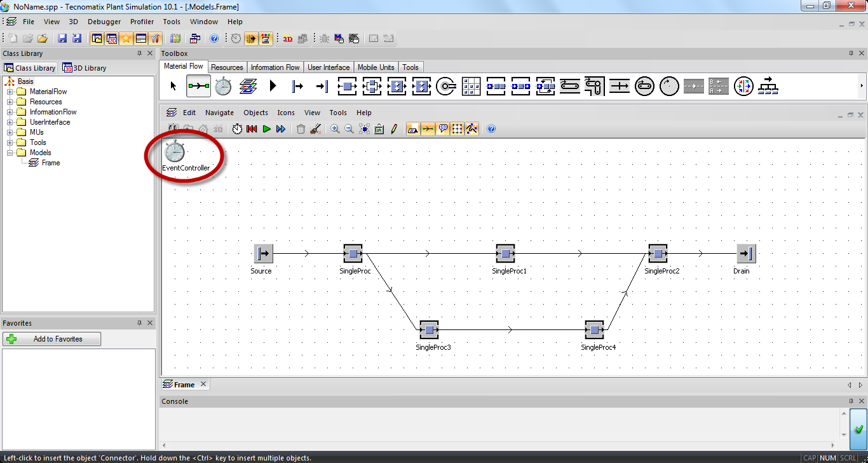Image resolution: width=868 pixels, height=463 pixels.
Task: Pick the Store grid icon in the Toolbox
Action: pyautogui.click(x=471, y=86)
